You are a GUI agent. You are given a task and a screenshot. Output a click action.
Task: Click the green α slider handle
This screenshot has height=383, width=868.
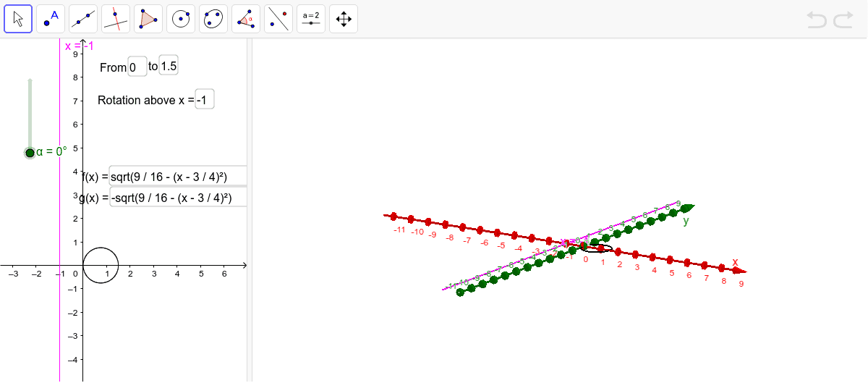click(x=30, y=152)
